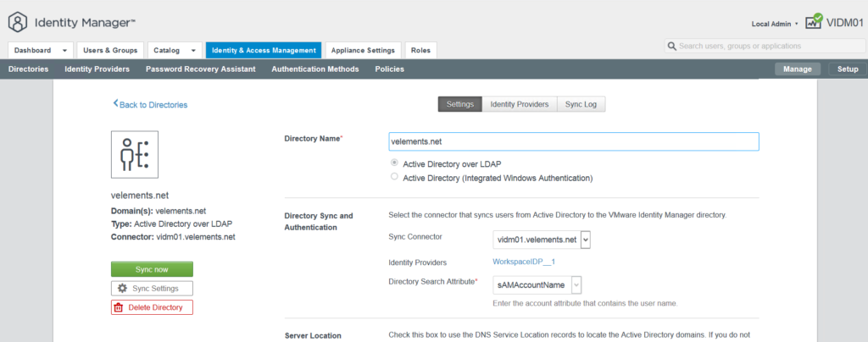This screenshot has width=868, height=342.
Task: Click the Delete Directory button
Action: (152, 307)
